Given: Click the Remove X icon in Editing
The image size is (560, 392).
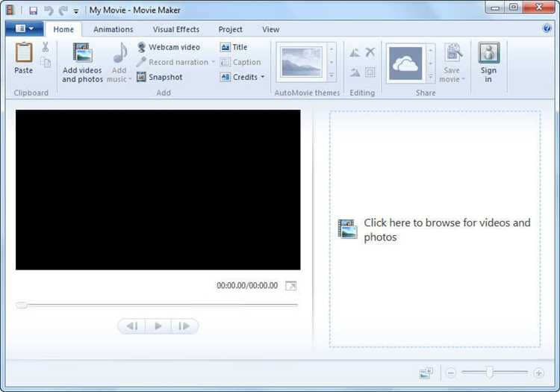Looking at the screenshot, I should [x=370, y=52].
